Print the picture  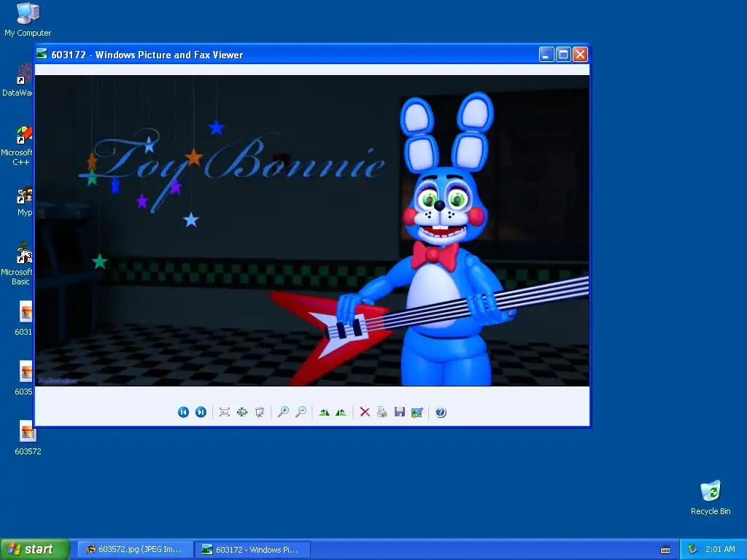(x=382, y=413)
